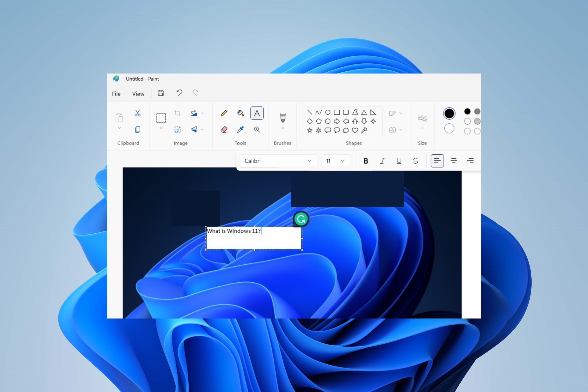The height and width of the screenshot is (392, 588).
Task: Expand the Paste options chevron
Action: [x=119, y=128]
